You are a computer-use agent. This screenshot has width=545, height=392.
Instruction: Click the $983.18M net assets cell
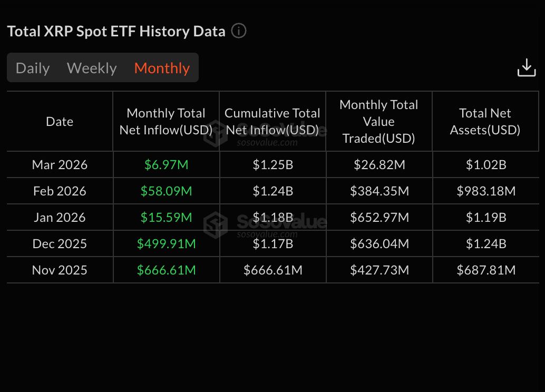485,191
